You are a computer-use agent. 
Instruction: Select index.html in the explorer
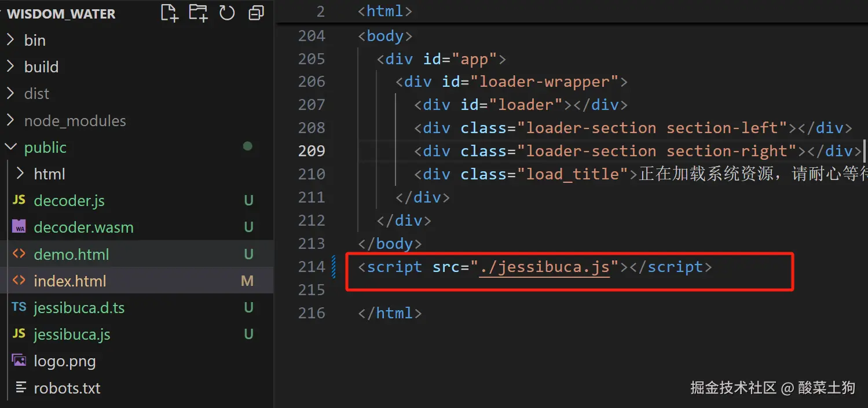tap(70, 281)
